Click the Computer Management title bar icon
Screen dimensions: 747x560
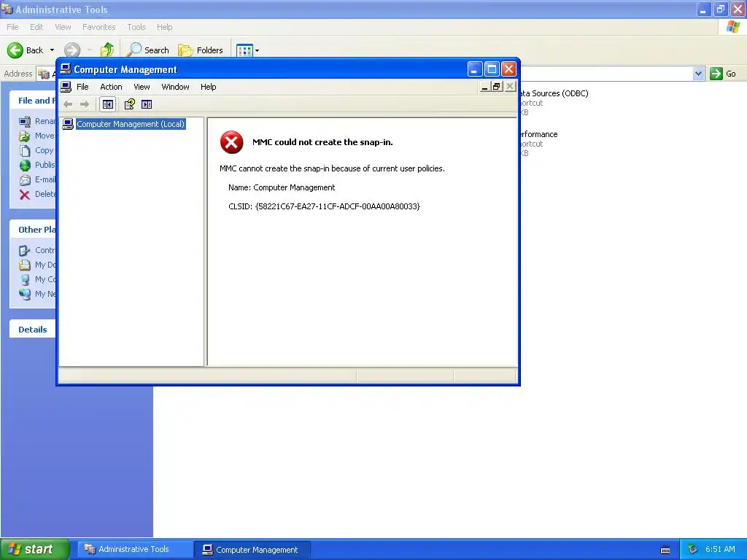66,69
